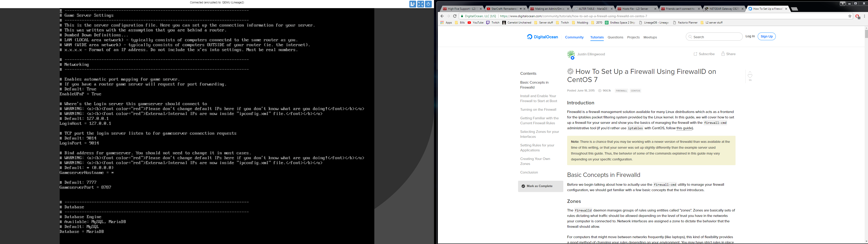This screenshot has width=868, height=244.
Task: Open the Chrome three-dot menu
Action: pyautogui.click(x=865, y=16)
